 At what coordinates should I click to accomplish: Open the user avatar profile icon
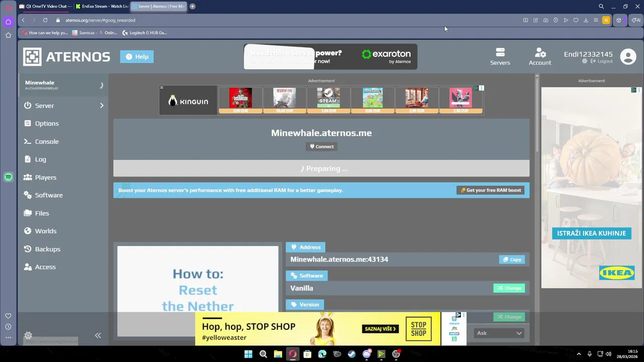[x=628, y=57]
